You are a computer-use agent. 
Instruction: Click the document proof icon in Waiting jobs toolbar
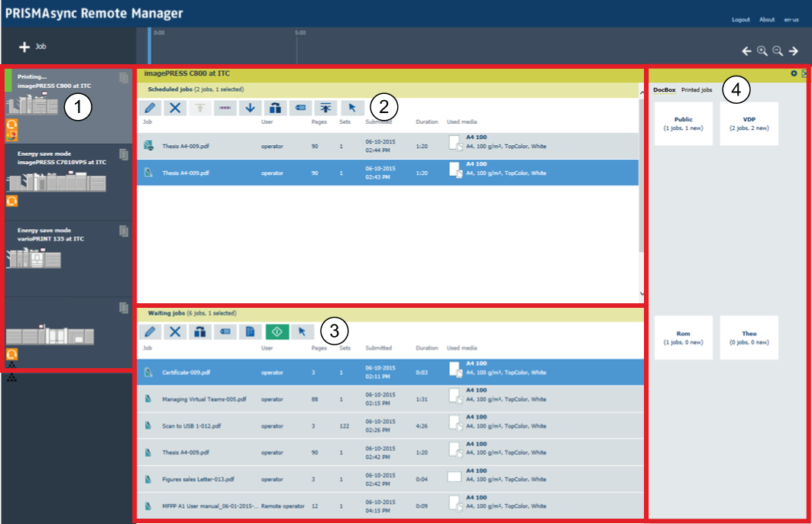[x=250, y=332]
